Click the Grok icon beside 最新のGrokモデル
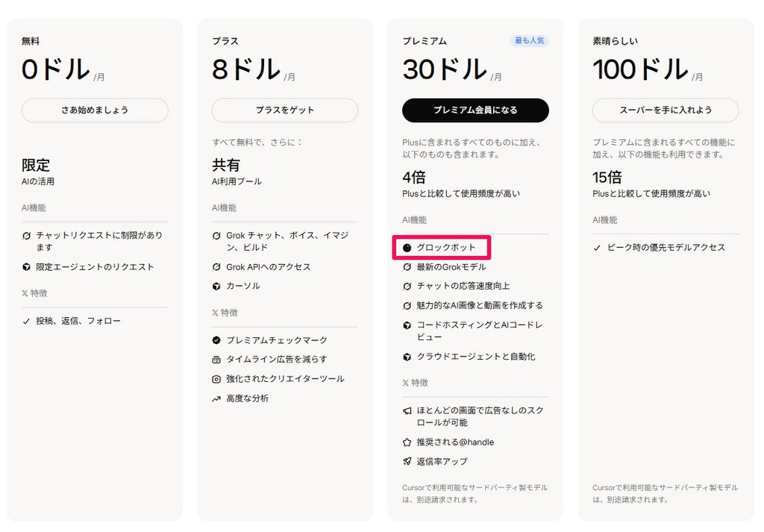Viewport: 764px width, 532px height. [x=407, y=267]
